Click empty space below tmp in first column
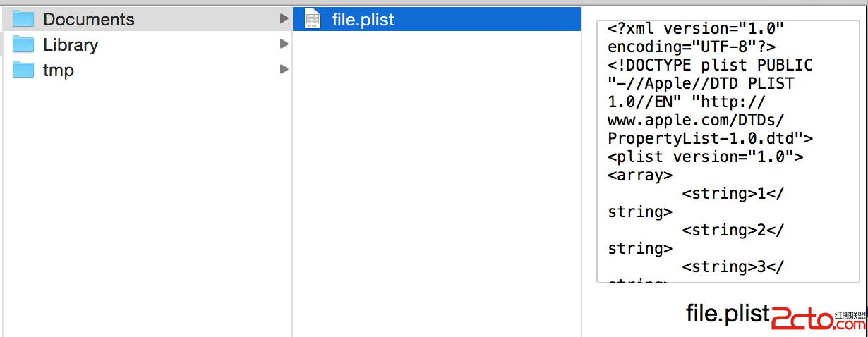The height and width of the screenshot is (337, 868). pyautogui.click(x=141, y=197)
